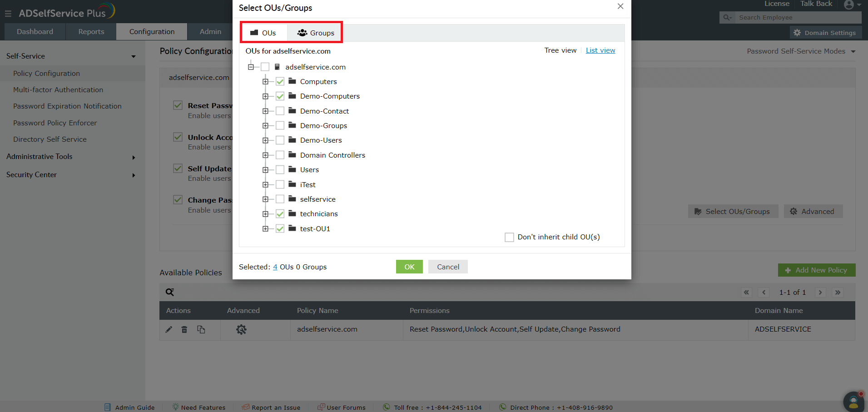Open the hamburger navigation menu icon

[x=8, y=14]
